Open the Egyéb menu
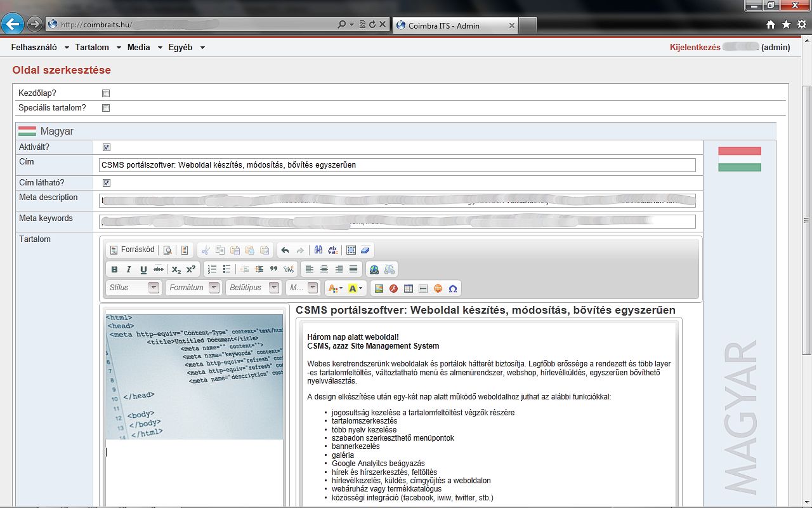Screen dimensions: 812x508 [186, 47]
